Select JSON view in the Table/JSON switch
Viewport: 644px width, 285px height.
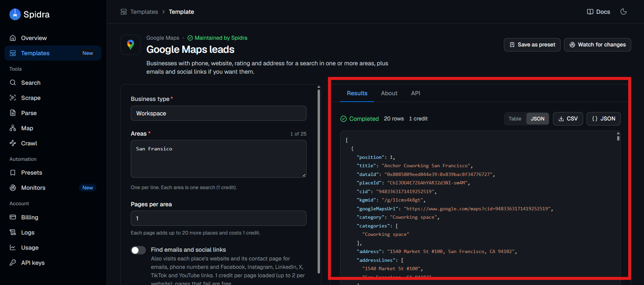pos(537,119)
